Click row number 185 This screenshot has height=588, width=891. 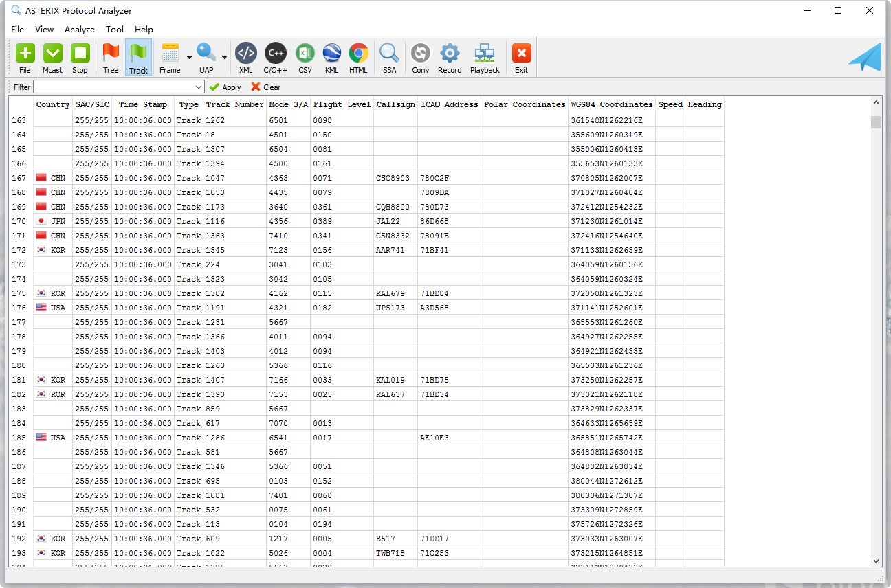coord(19,438)
